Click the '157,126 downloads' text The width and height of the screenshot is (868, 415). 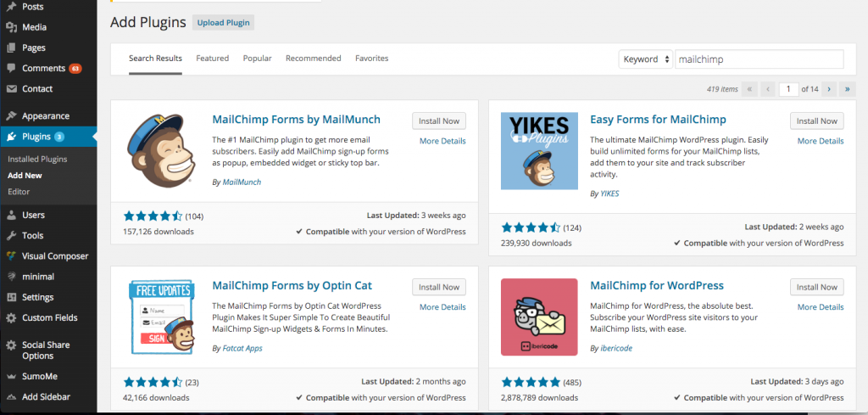click(x=159, y=231)
